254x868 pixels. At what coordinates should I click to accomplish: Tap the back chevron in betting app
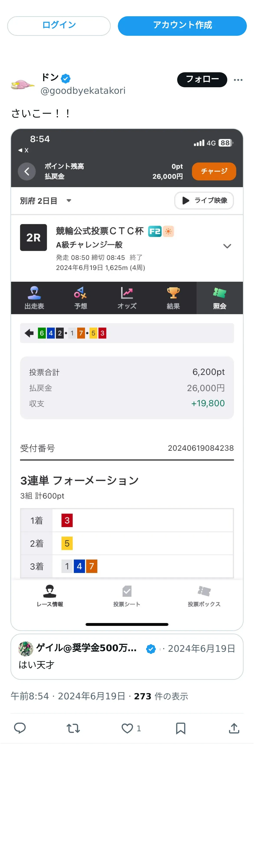point(27,171)
